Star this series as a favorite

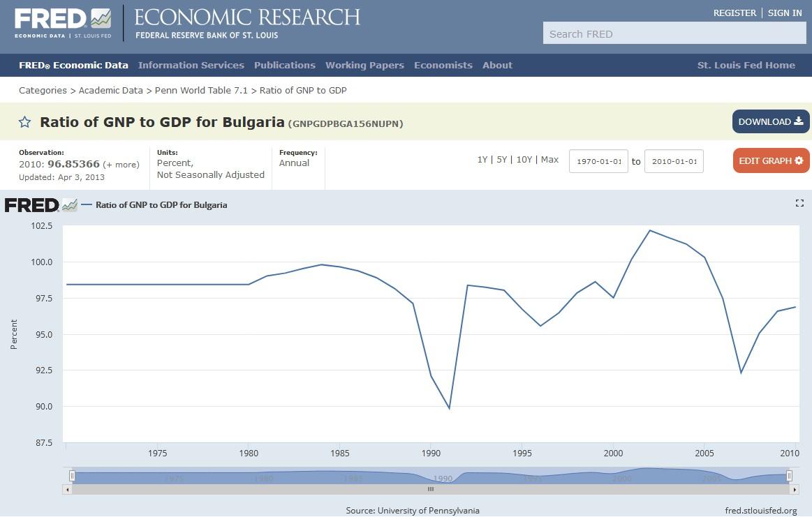pyautogui.click(x=24, y=122)
